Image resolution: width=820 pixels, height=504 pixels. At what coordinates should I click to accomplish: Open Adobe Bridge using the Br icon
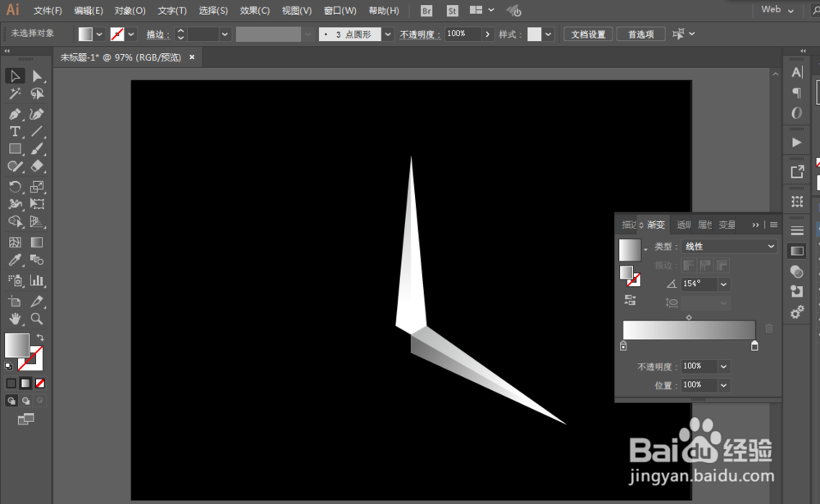point(426,11)
